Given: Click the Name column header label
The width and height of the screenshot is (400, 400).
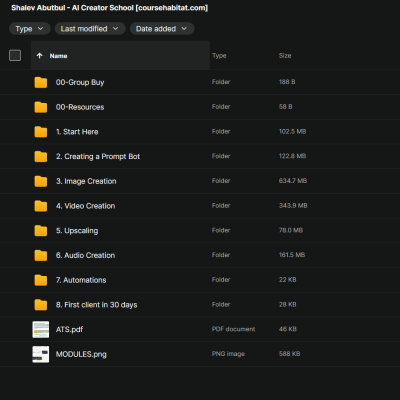Looking at the screenshot, I should 59,56.
